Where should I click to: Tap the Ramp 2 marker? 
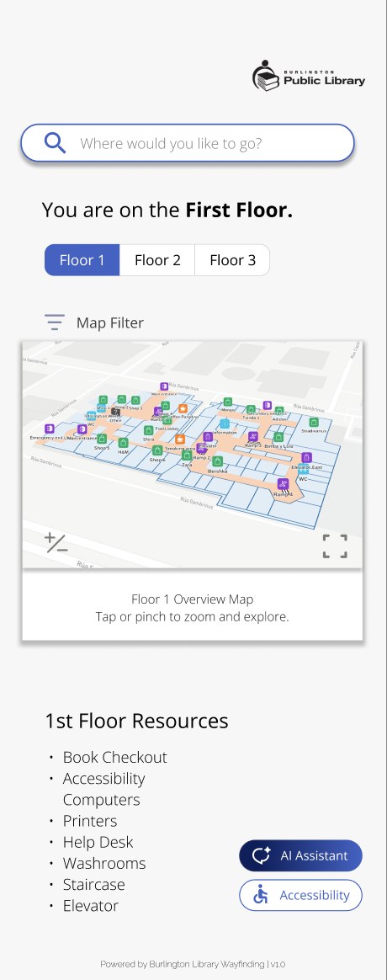201,448
